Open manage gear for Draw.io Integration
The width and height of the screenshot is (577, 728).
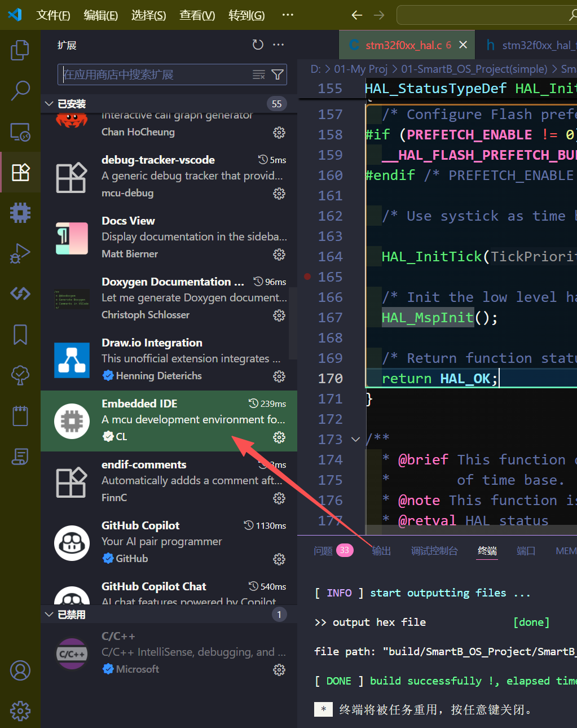(x=279, y=376)
